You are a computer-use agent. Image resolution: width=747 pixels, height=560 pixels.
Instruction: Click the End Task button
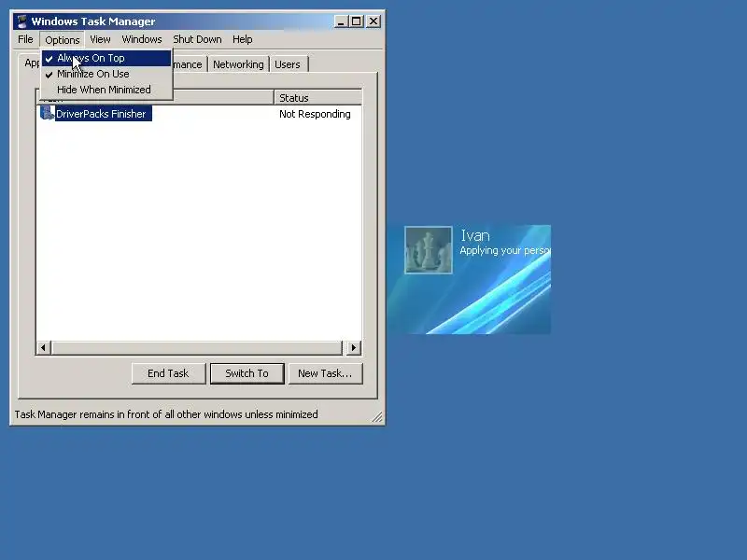[168, 373]
